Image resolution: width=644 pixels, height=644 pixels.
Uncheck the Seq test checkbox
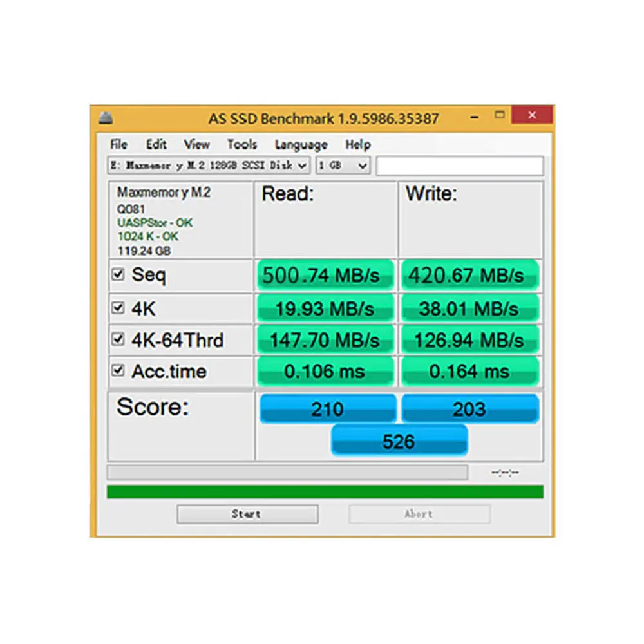118,274
